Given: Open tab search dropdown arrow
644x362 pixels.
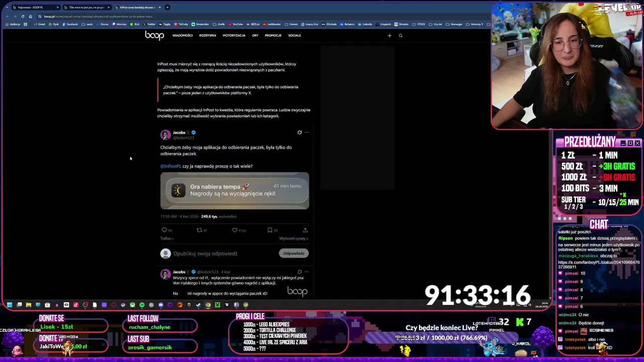Looking at the screenshot, I should coord(7,7).
